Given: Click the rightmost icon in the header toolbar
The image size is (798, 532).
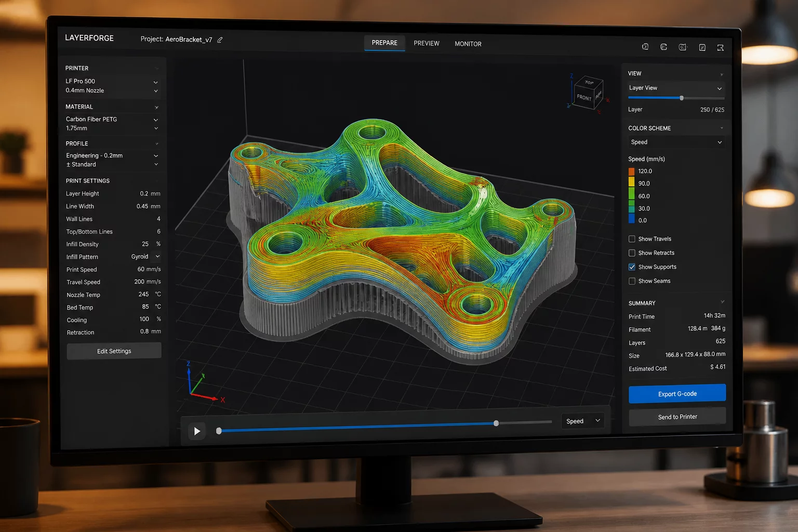Looking at the screenshot, I should tap(721, 48).
